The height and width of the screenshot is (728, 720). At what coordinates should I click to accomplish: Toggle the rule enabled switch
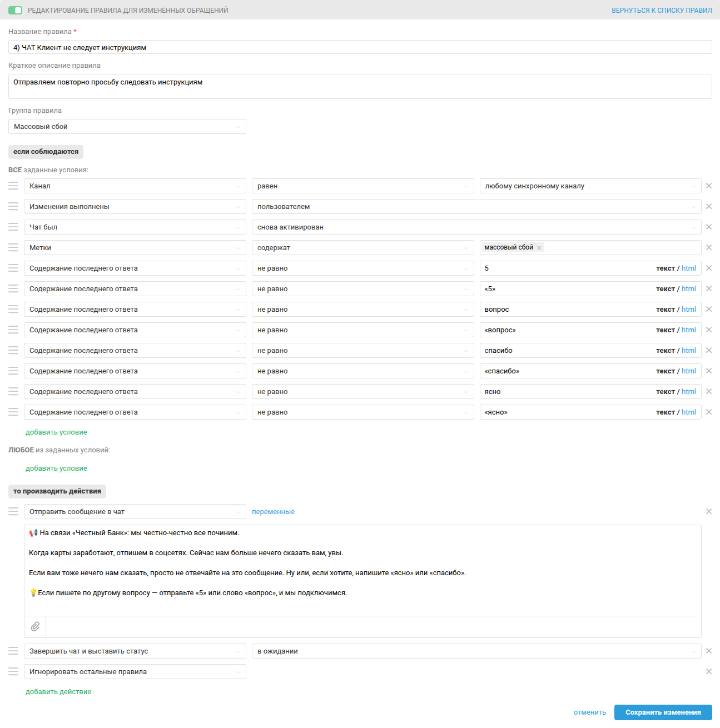(x=16, y=11)
